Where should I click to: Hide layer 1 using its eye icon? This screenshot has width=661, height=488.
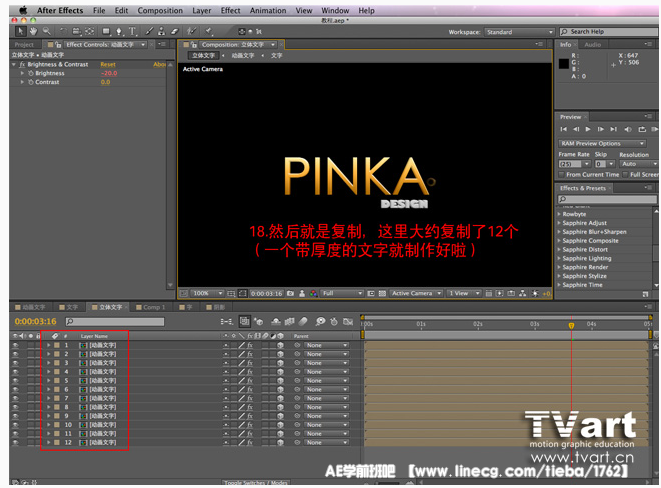tap(16, 345)
